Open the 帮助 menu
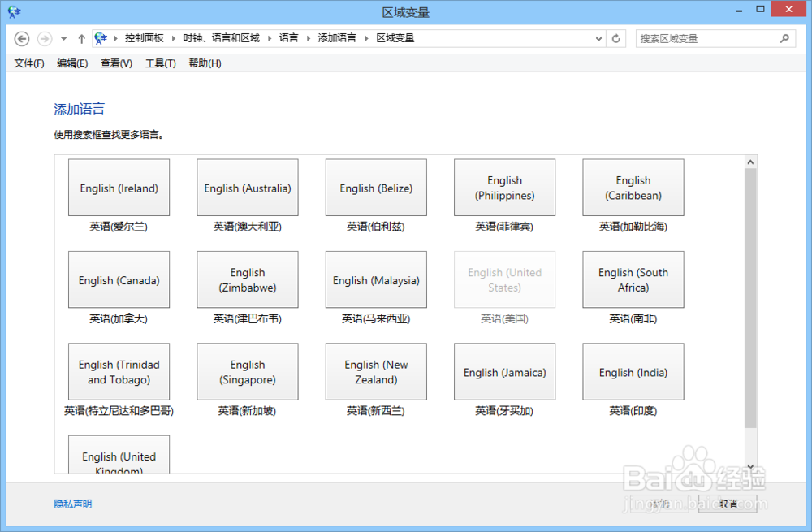Screen dimensions: 812x532 click(x=205, y=63)
